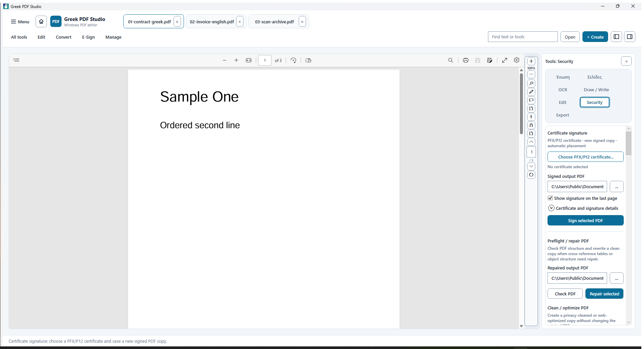The width and height of the screenshot is (644, 349).
Task: Open the hamburger Menu
Action: click(x=20, y=22)
